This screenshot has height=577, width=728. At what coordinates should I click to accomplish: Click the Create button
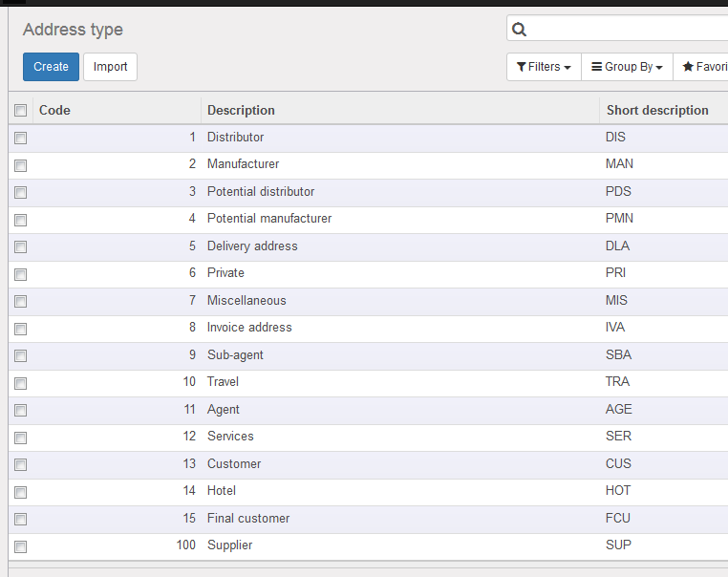pos(51,67)
